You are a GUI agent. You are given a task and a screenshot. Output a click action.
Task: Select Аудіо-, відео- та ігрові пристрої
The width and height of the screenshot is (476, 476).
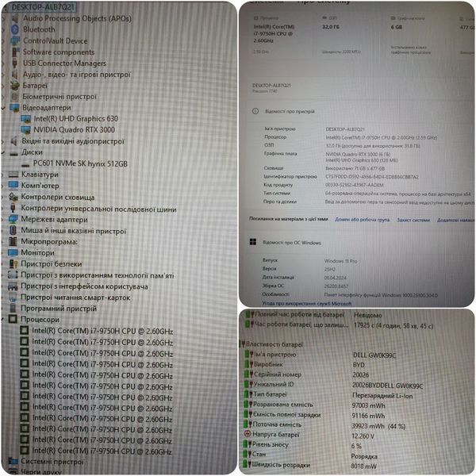pos(77,75)
